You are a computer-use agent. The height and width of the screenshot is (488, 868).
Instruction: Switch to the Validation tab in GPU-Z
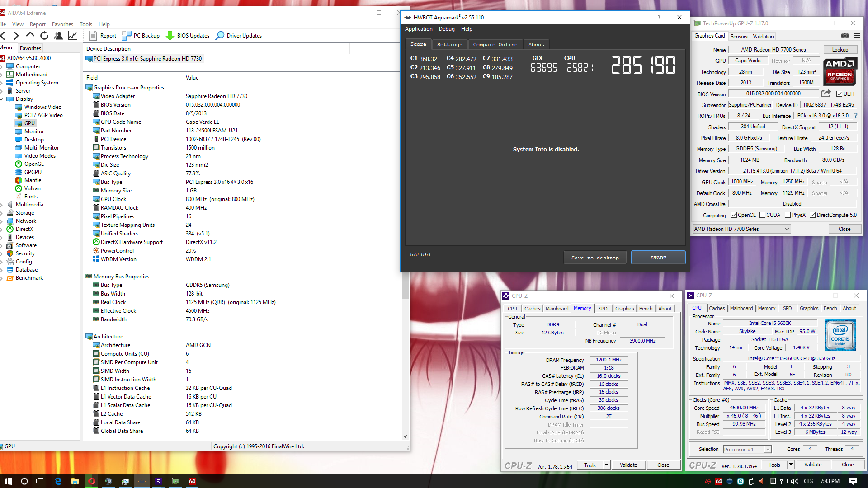[x=763, y=37]
